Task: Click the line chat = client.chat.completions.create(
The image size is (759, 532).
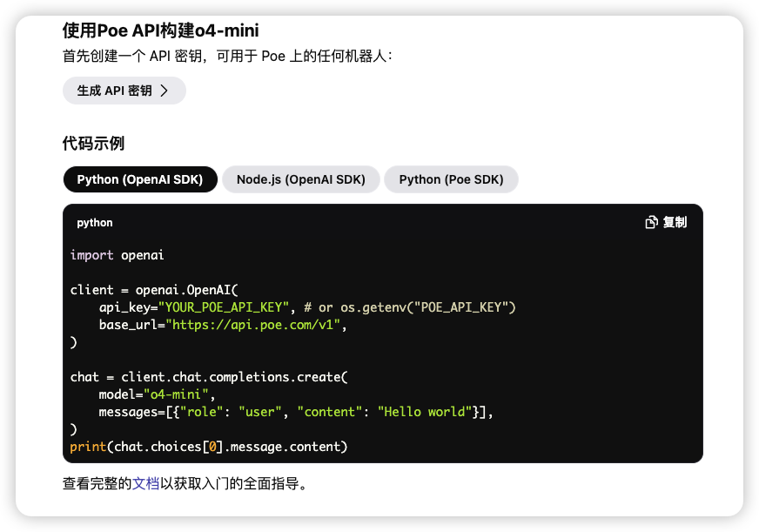Action: (209, 377)
